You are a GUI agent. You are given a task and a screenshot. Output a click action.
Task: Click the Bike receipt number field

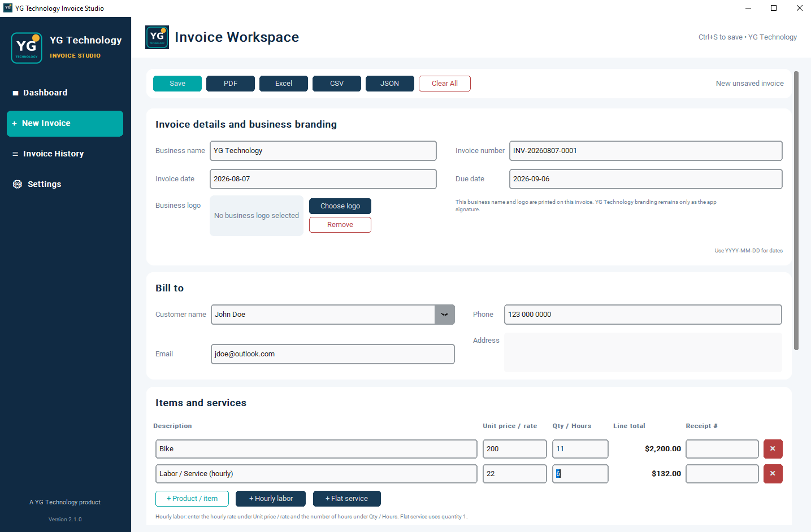point(722,449)
